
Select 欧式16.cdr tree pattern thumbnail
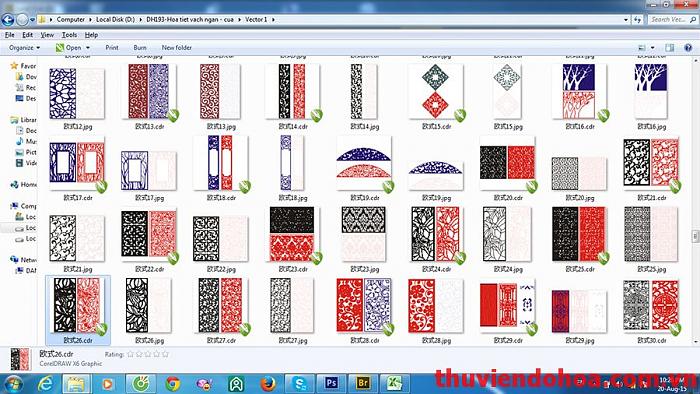(579, 91)
